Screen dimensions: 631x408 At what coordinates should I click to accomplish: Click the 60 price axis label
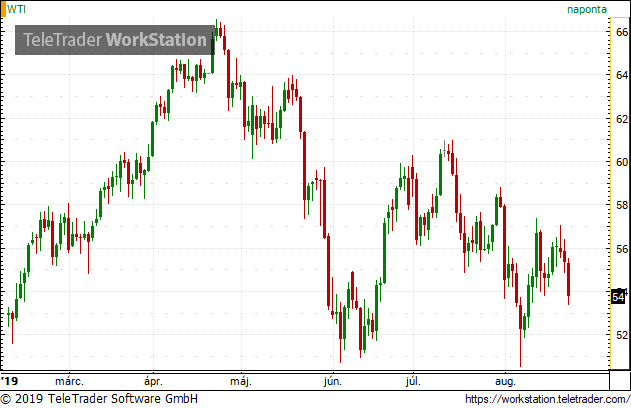[622, 162]
